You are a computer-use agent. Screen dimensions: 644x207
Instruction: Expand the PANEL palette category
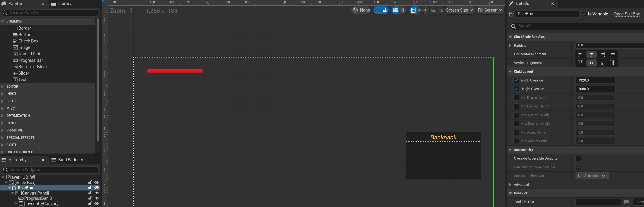point(3,123)
